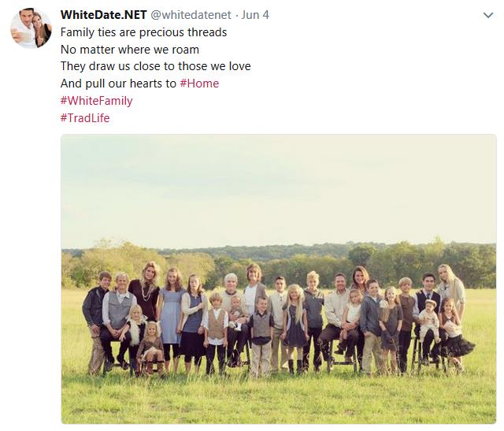This screenshot has height=431, width=504.
Task: Enlarge the attached group photo
Action: pyautogui.click(x=278, y=279)
